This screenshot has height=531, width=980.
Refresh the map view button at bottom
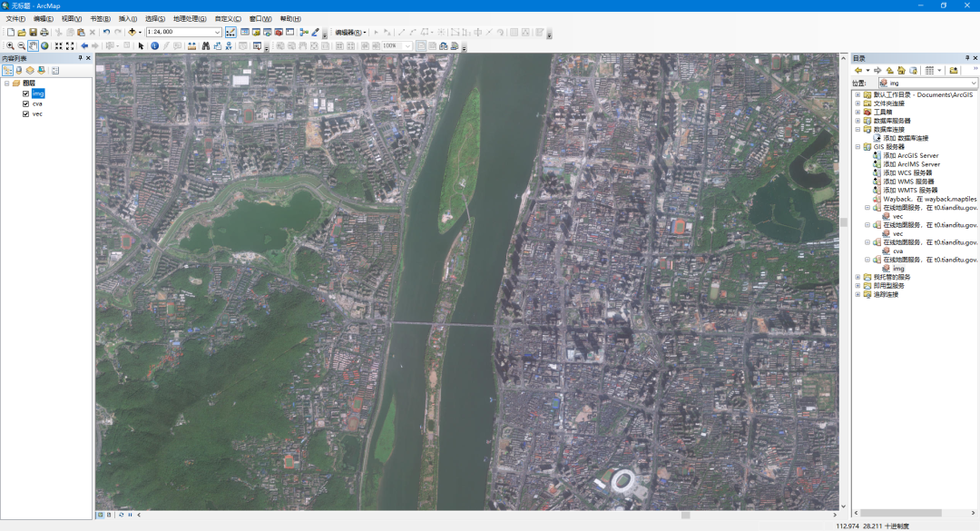click(x=122, y=515)
